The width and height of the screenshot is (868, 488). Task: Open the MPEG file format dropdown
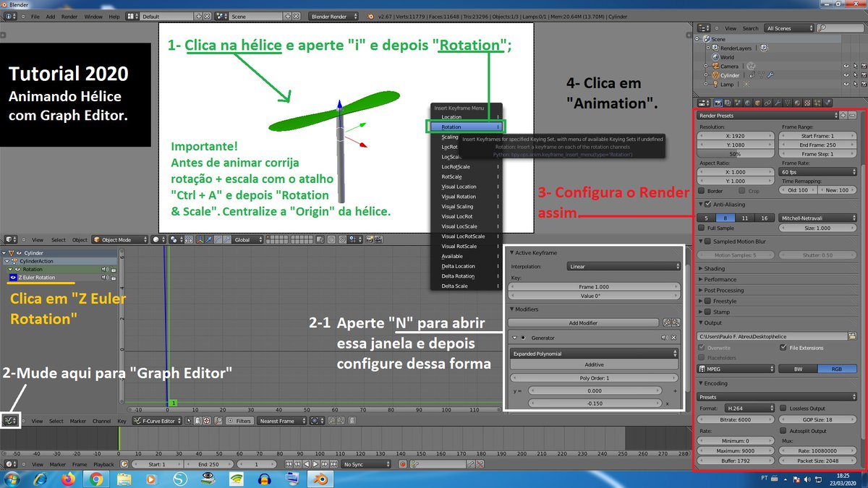click(735, 369)
